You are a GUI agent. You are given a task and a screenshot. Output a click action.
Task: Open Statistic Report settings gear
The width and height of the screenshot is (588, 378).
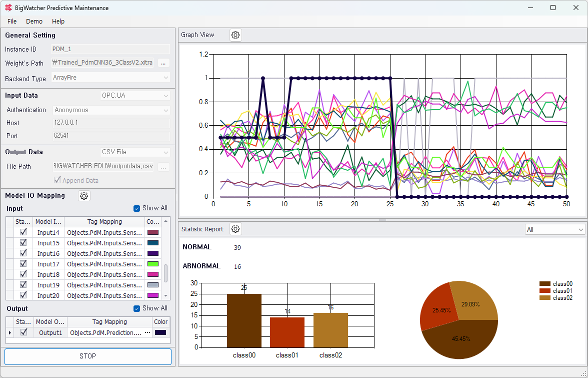pyautogui.click(x=235, y=229)
